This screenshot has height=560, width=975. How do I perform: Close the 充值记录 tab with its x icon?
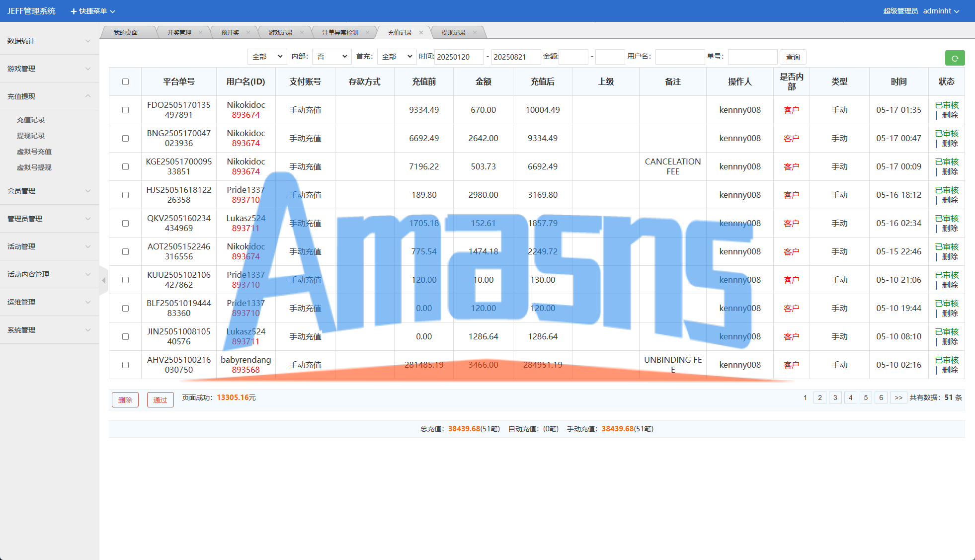(421, 33)
